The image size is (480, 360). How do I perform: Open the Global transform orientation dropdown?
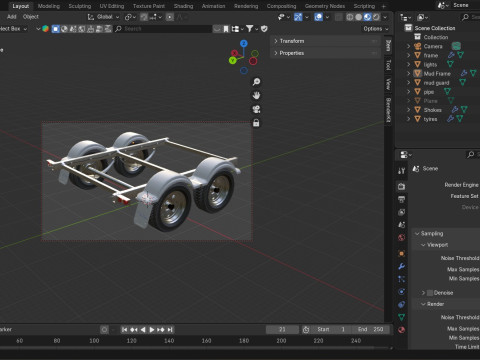(103, 17)
